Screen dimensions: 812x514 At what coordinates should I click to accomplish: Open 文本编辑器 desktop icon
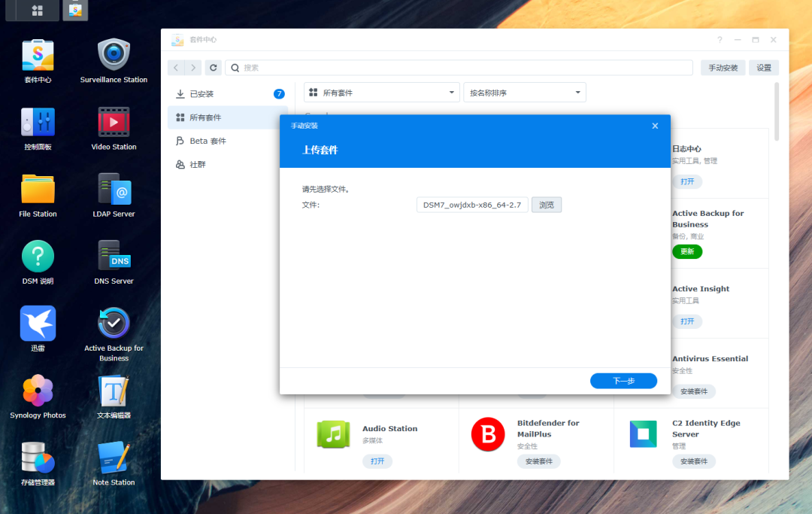click(114, 390)
